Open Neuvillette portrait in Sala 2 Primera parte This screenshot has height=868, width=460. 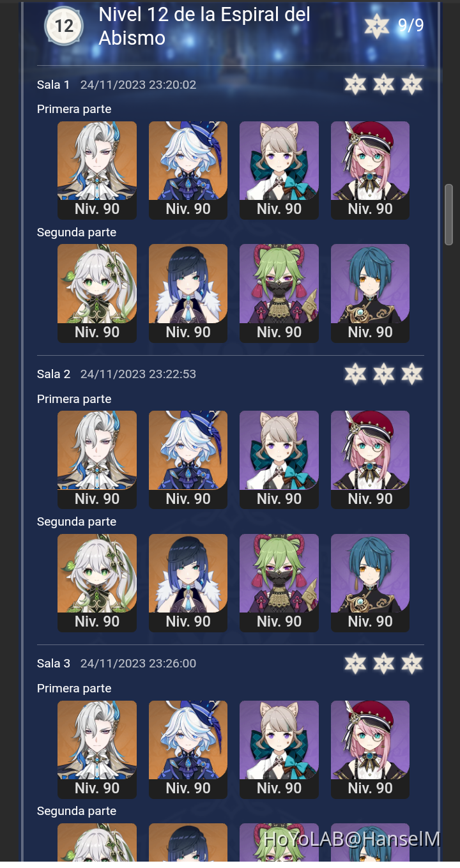(x=97, y=460)
